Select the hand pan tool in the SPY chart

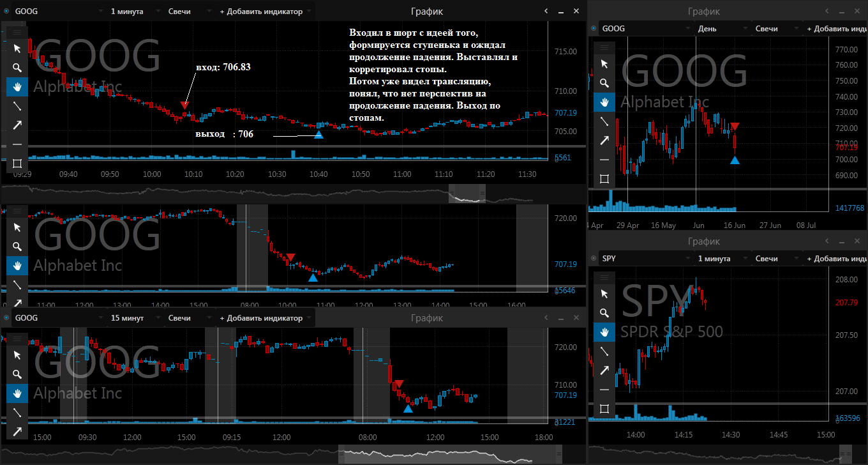604,332
